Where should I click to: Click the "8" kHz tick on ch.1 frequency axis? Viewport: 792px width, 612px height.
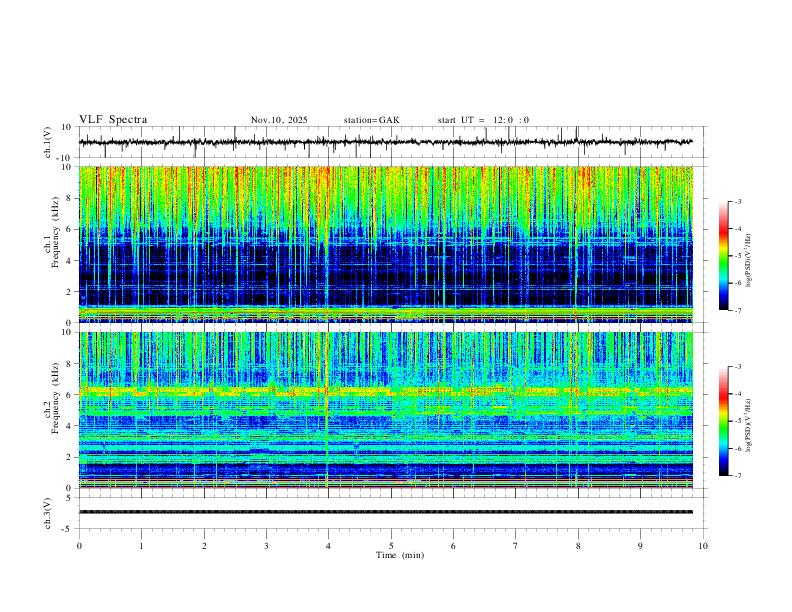pyautogui.click(x=70, y=198)
